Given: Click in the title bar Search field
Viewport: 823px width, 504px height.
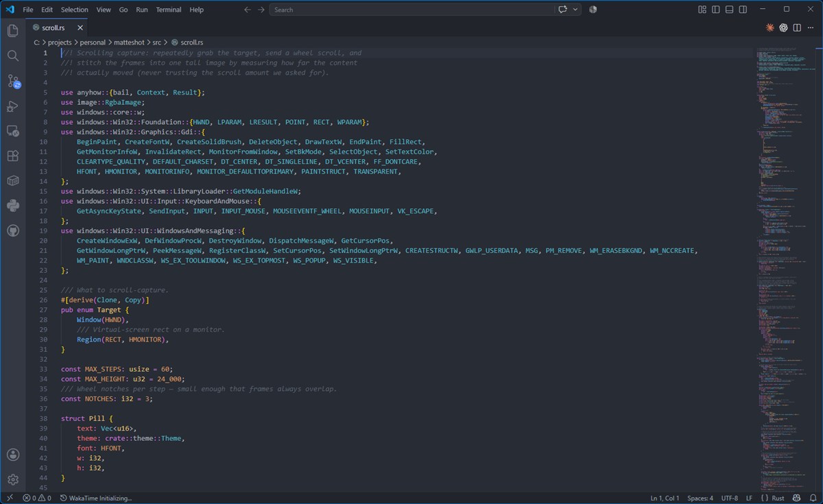Looking at the screenshot, I should click(x=411, y=10).
